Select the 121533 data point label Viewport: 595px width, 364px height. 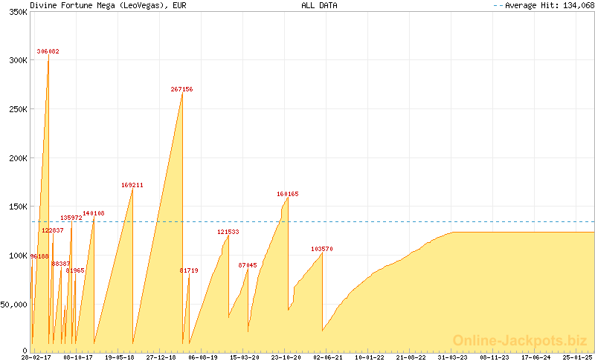(228, 232)
